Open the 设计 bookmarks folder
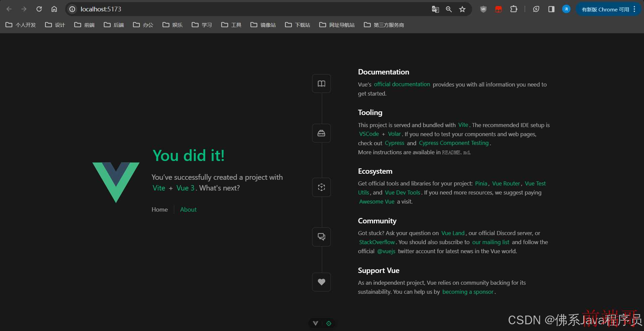The width and height of the screenshot is (644, 331). (x=55, y=25)
